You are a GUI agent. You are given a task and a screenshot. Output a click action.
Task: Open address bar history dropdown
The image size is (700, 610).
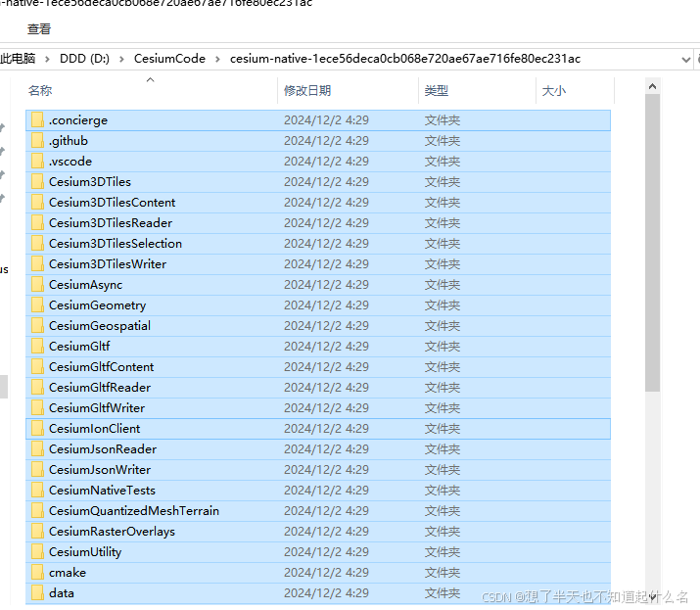[685, 59]
